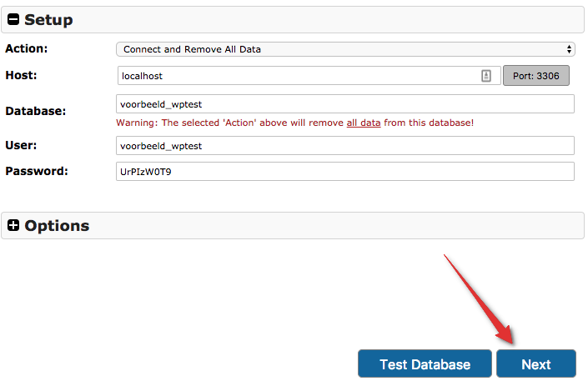Collapse the Setup section minus icon
Screen dimensions: 588x391
pyautogui.click(x=13, y=20)
